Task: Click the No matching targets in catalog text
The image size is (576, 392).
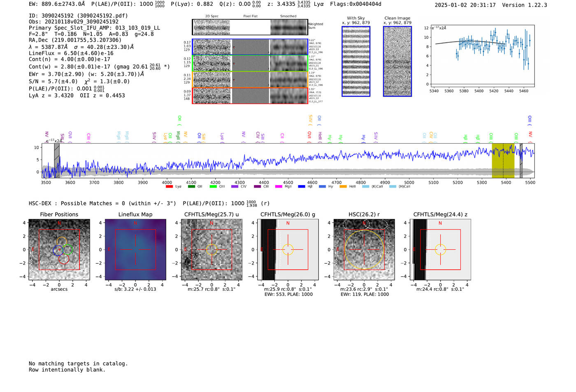Action: pyautogui.click(x=78, y=364)
